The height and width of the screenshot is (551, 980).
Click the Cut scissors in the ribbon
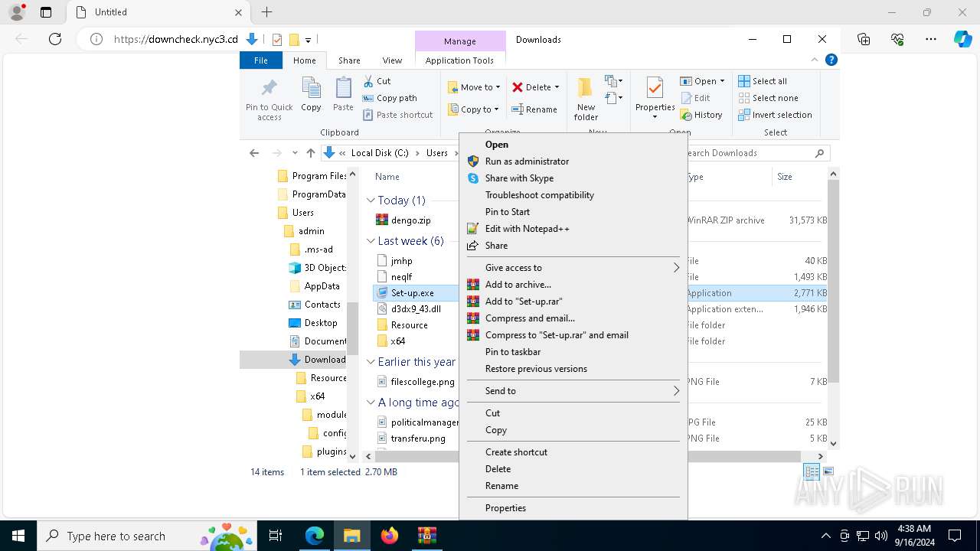click(377, 81)
